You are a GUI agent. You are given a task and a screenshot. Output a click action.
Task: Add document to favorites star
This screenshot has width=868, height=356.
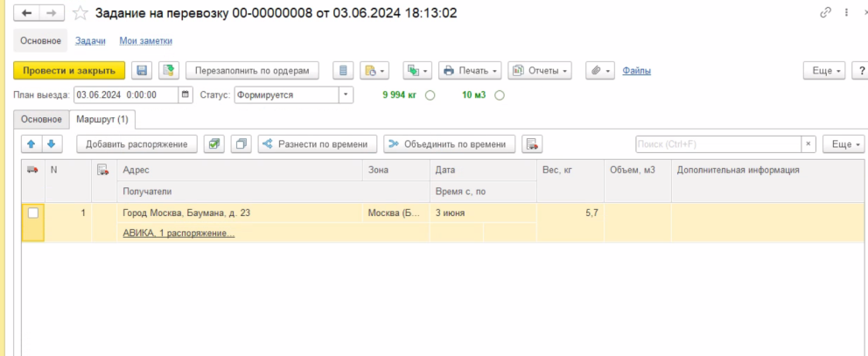pos(80,13)
